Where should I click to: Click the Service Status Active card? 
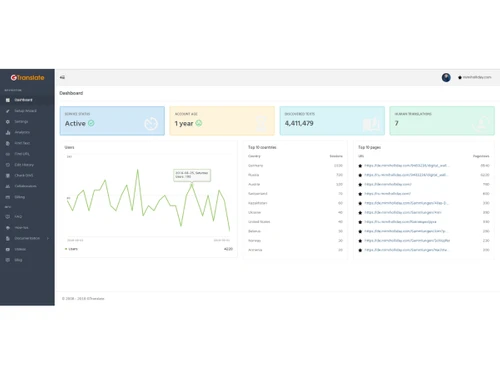112,121
